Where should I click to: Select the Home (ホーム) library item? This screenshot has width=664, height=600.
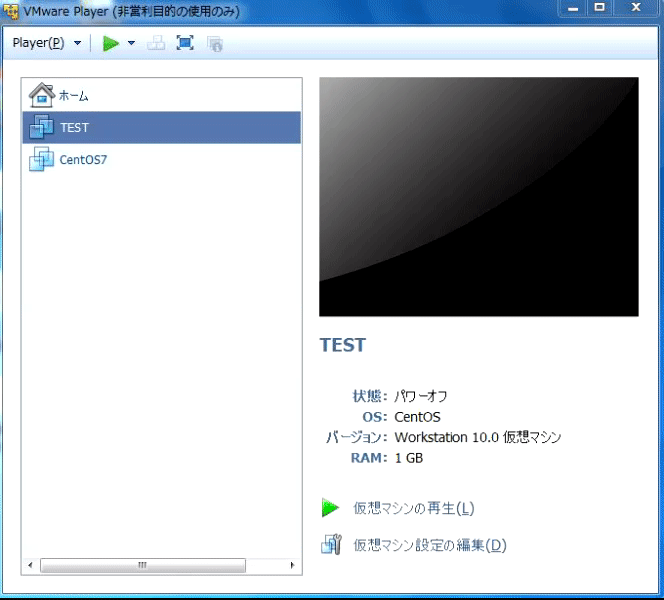pos(162,96)
